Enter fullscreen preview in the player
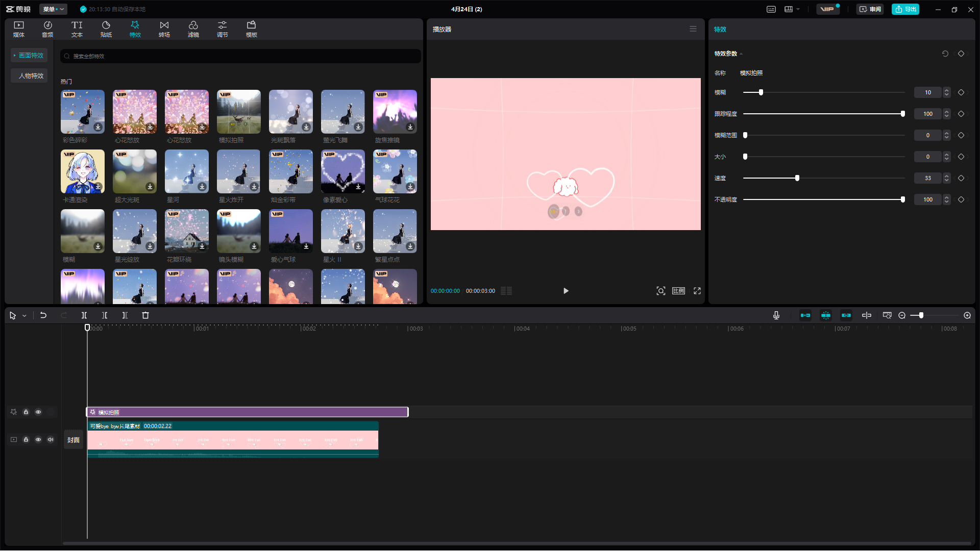The image size is (980, 551). [x=697, y=291]
